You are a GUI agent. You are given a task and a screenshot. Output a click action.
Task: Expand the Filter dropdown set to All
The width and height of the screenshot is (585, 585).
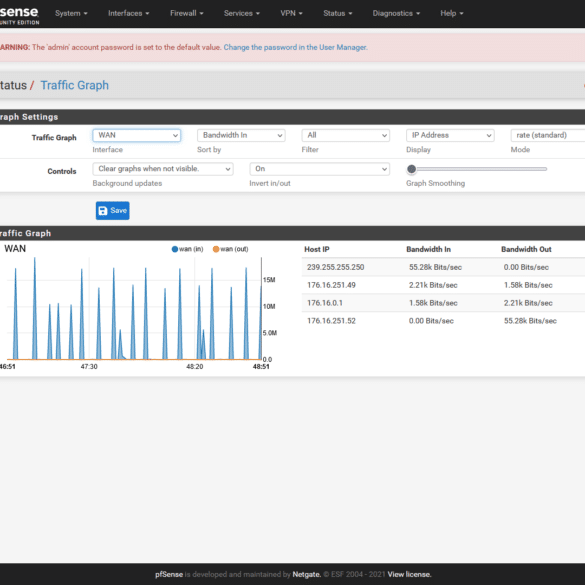tap(345, 135)
